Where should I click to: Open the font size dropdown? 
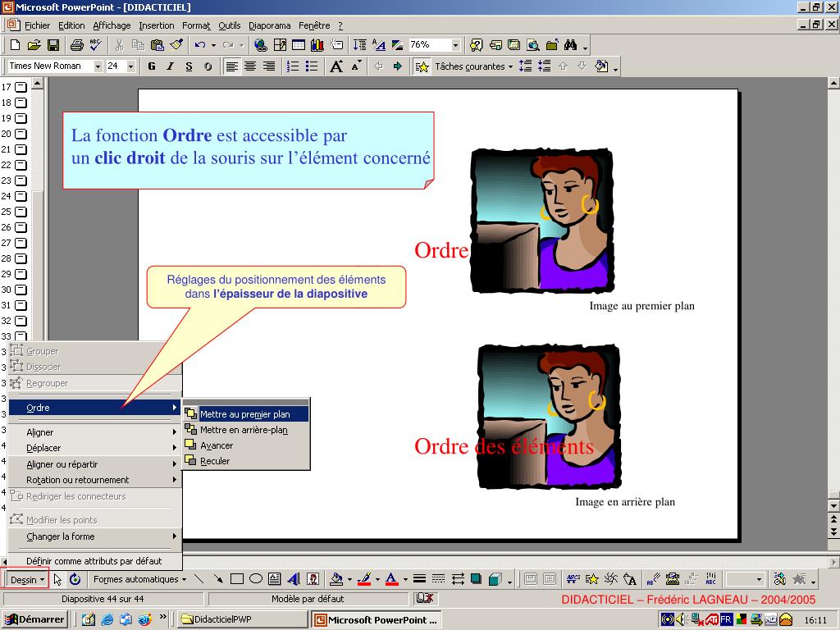coord(130,66)
